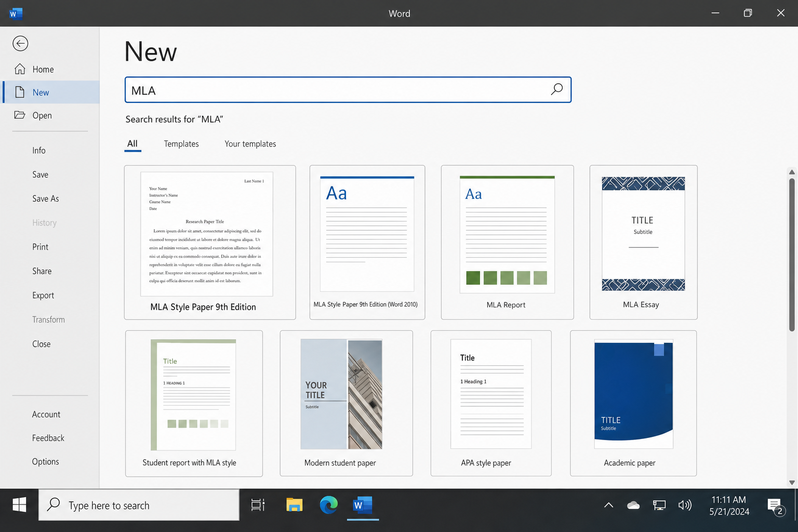Click the Open folder icon in sidebar
This screenshot has height=532, width=798.
(x=20, y=115)
